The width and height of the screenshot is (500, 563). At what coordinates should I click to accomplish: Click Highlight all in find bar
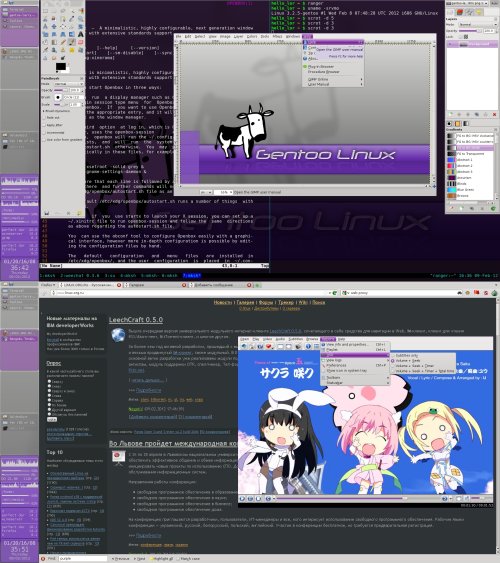161,559
